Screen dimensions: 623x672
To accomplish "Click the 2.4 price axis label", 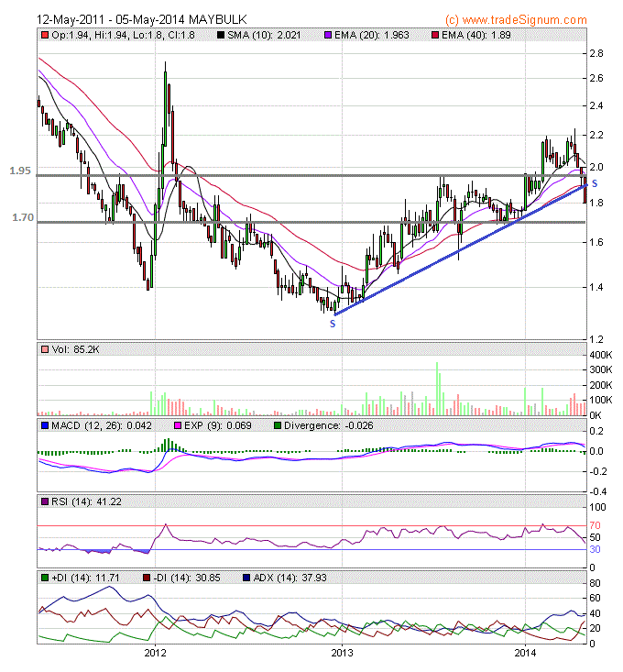I will [x=596, y=105].
